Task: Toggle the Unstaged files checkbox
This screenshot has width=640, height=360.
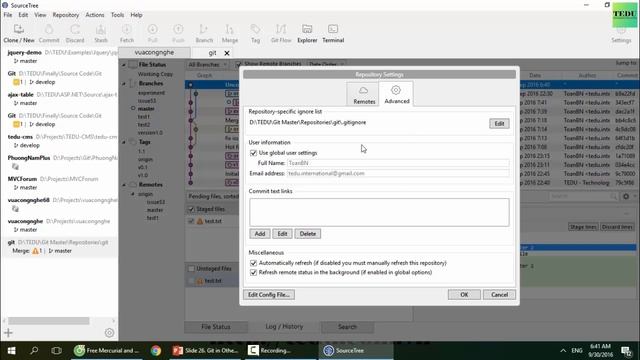Action: tap(191, 269)
